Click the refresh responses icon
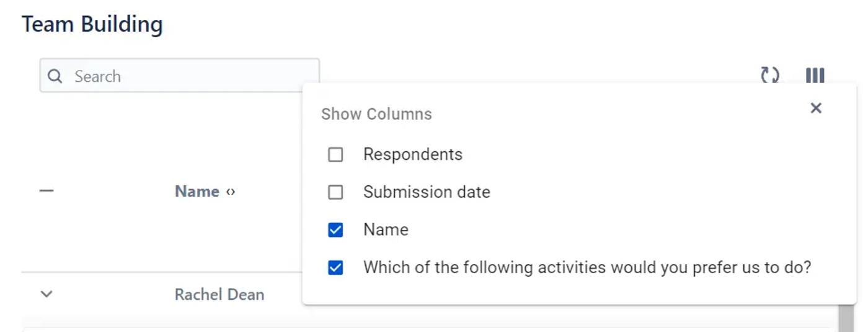 (770, 76)
